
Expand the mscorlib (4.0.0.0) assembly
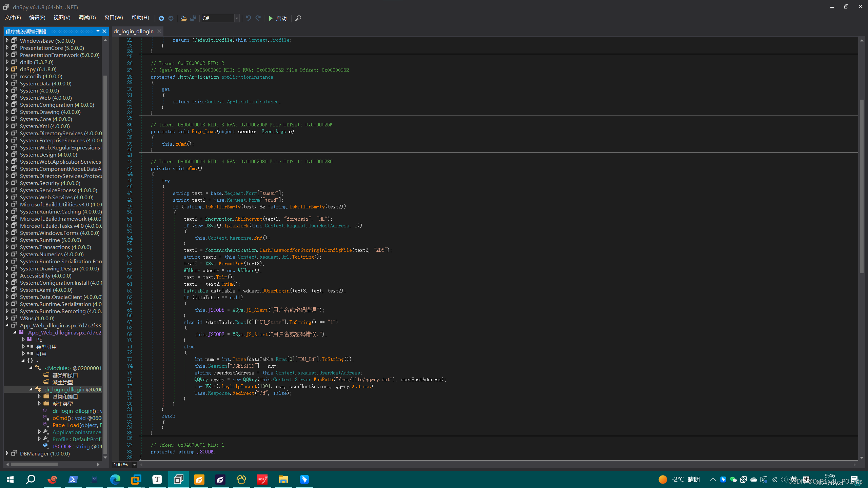click(7, 76)
